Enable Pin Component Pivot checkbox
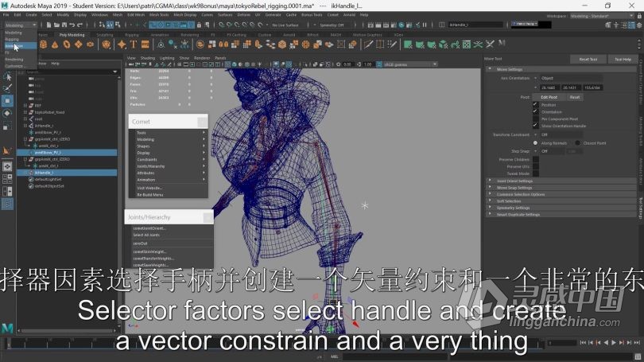 pyautogui.click(x=535, y=119)
